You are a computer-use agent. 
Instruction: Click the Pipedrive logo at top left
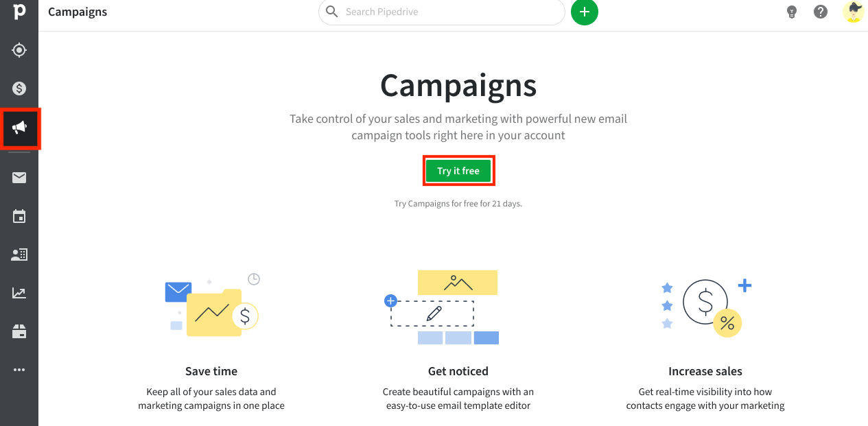19,12
